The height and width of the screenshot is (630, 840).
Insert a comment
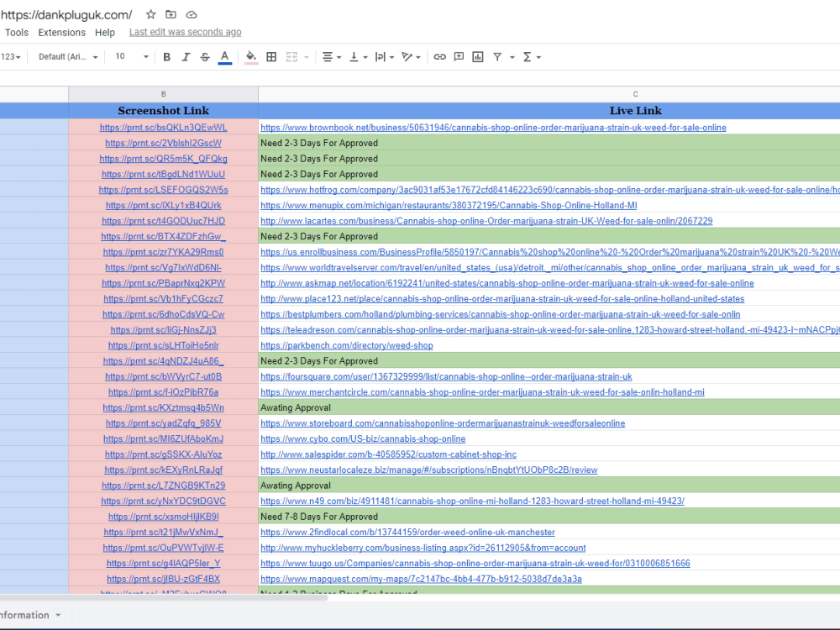(x=459, y=57)
